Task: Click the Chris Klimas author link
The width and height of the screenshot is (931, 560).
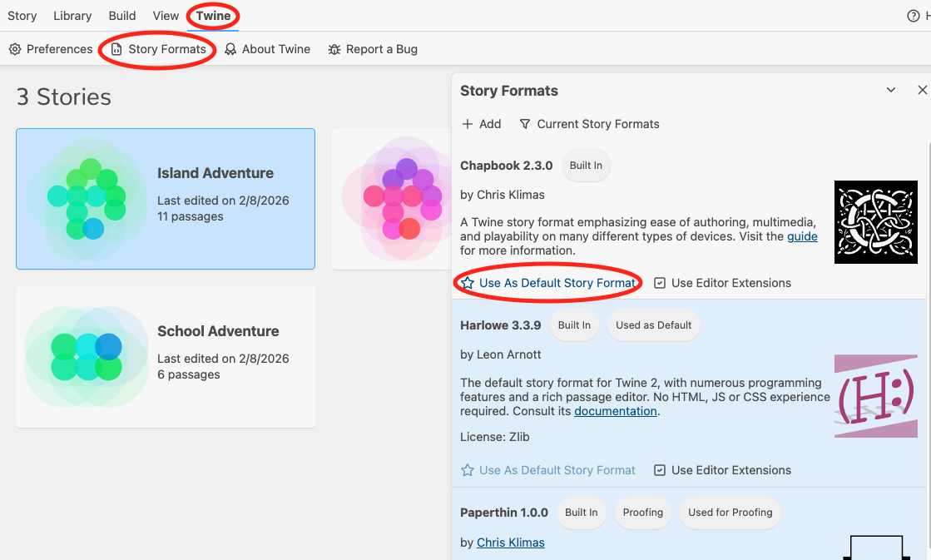Action: click(x=510, y=543)
